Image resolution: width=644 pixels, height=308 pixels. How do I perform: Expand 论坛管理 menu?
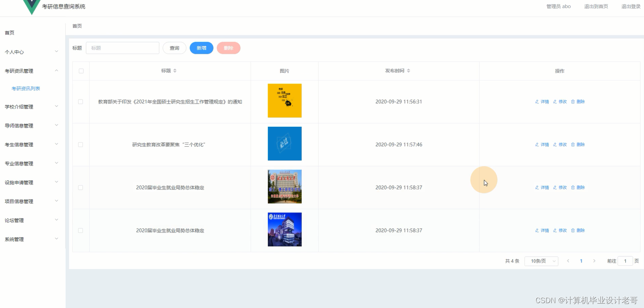[x=32, y=220]
